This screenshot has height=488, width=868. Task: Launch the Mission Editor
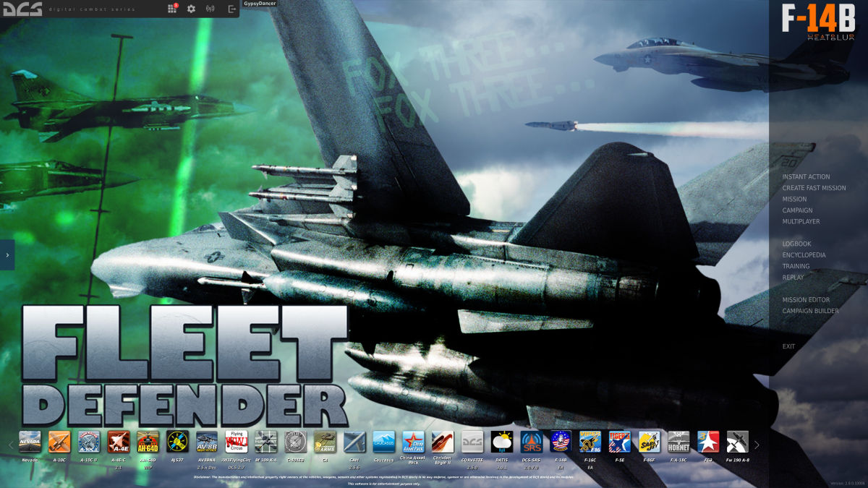(x=806, y=299)
